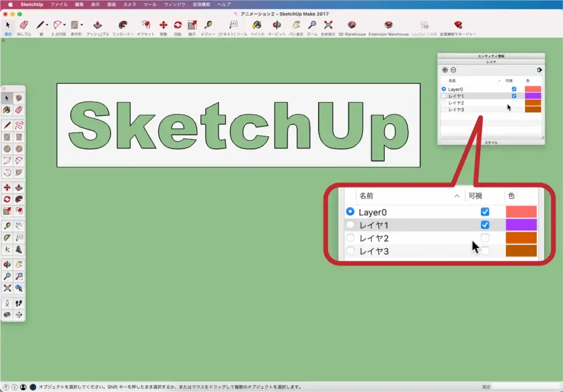
Task: Open the 拡張機能 menu in menu bar
Action: (201, 4)
